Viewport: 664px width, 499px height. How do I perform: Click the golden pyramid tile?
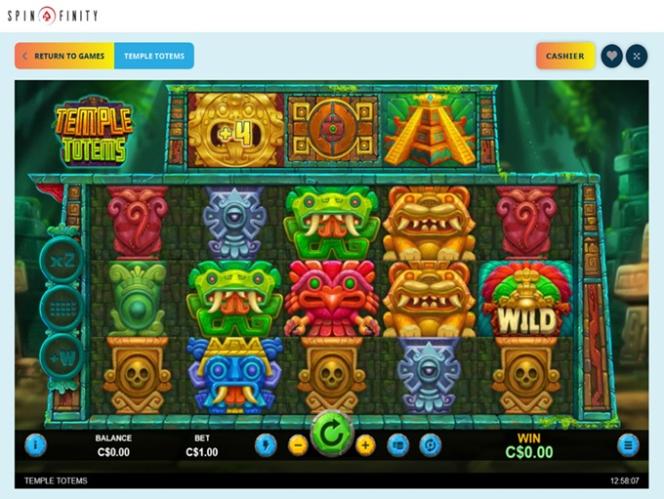[429, 130]
